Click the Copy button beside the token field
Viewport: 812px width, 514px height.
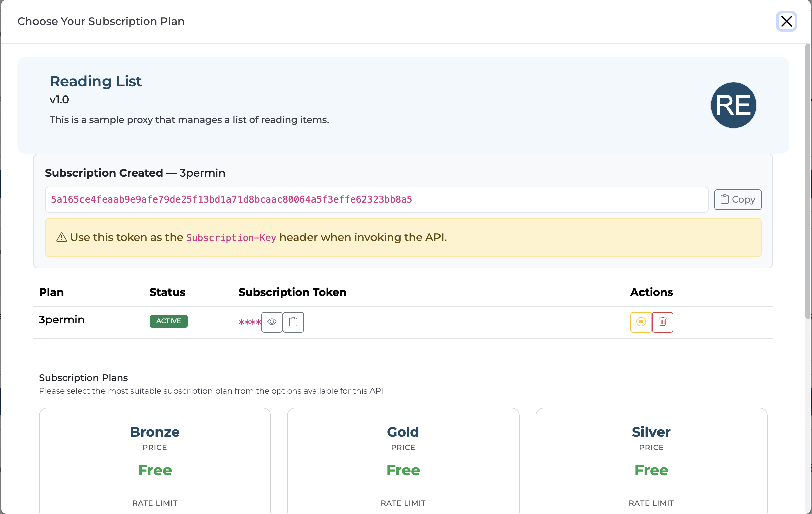(738, 199)
